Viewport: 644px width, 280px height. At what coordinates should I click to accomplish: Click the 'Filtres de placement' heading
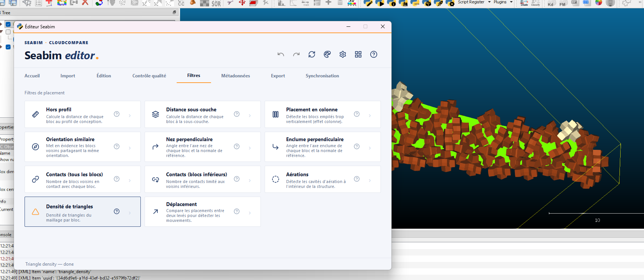tap(45, 93)
